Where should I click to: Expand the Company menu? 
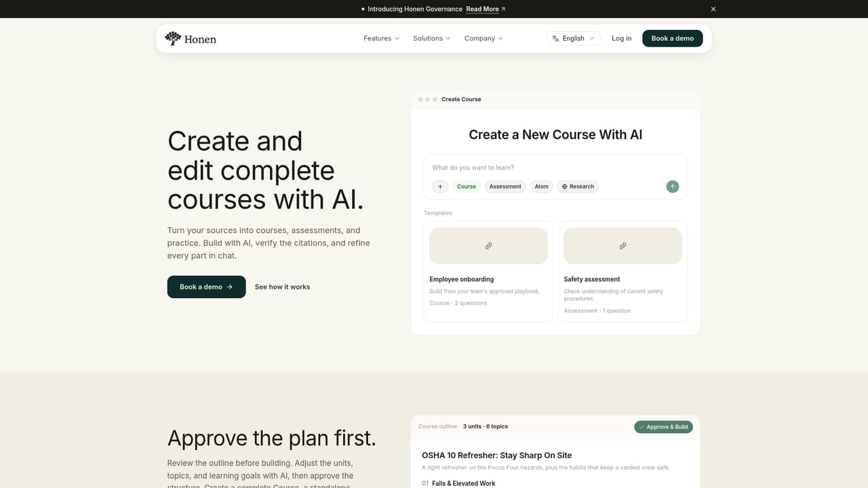click(483, 39)
